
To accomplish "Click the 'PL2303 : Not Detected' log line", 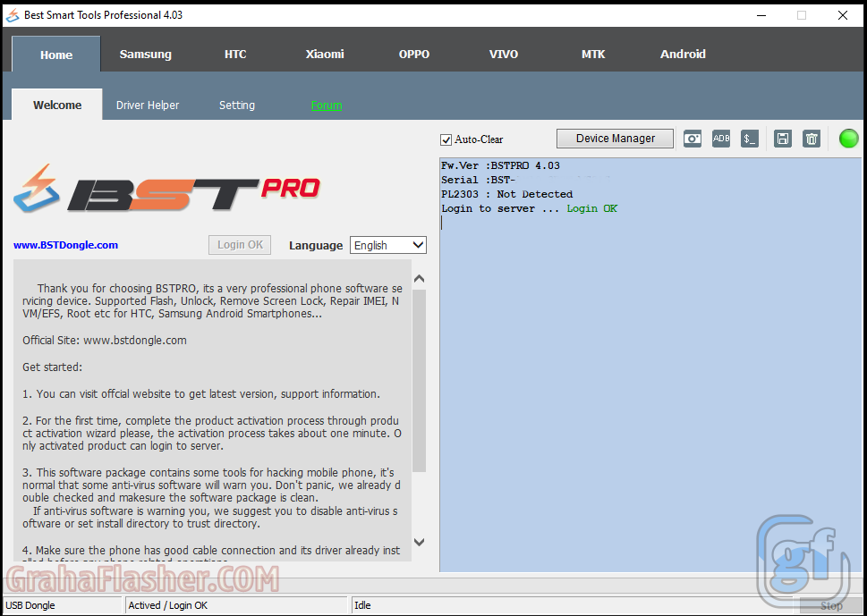I will coord(507,194).
